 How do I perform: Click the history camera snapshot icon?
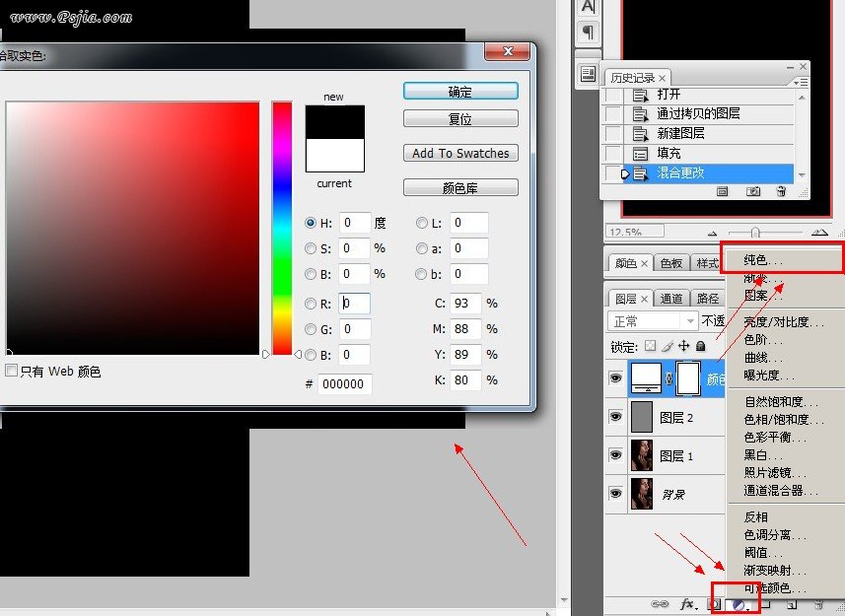pyautogui.click(x=752, y=190)
